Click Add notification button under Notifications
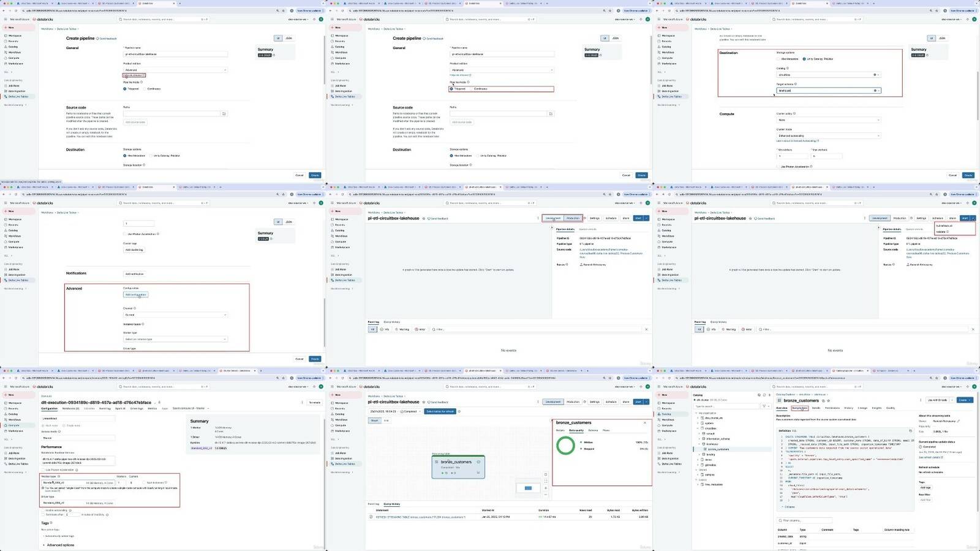 pyautogui.click(x=134, y=274)
